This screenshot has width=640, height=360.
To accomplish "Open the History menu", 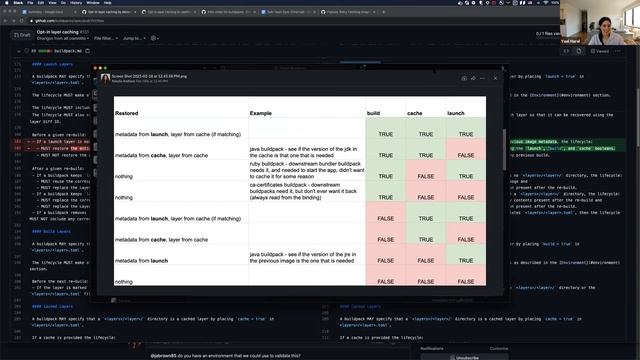I will 76,2.
